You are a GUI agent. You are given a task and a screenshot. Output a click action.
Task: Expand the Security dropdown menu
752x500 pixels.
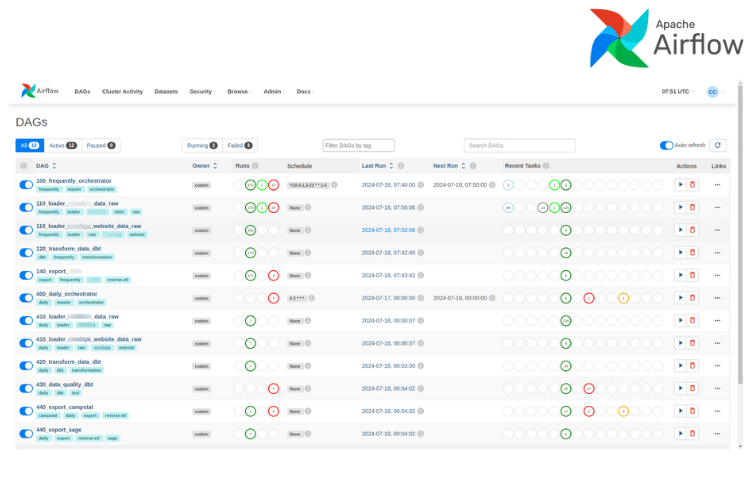tap(201, 91)
